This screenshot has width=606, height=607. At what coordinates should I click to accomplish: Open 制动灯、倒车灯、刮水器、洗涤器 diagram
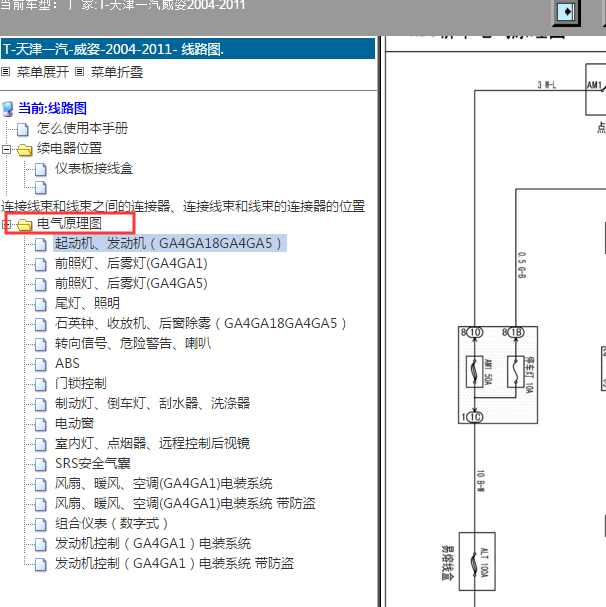click(x=152, y=403)
